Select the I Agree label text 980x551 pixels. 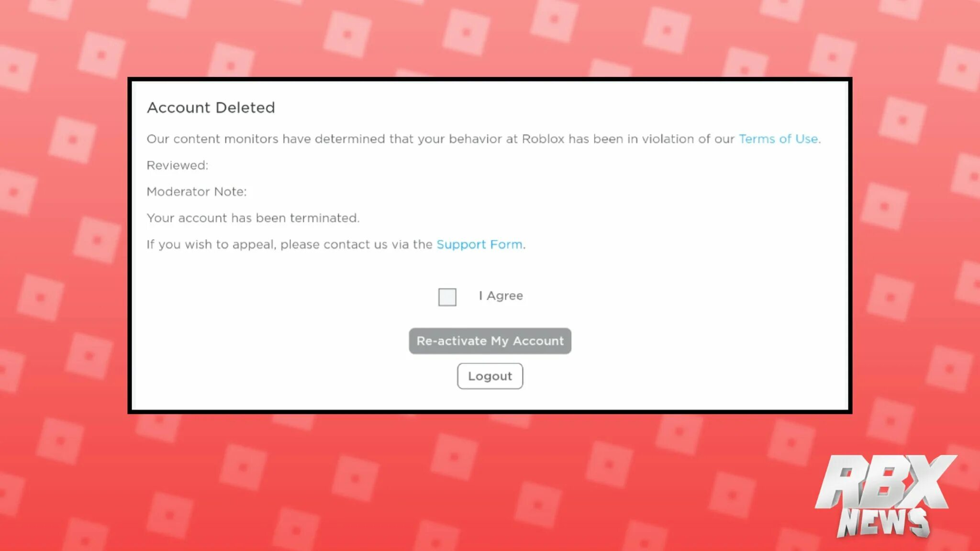(x=501, y=296)
